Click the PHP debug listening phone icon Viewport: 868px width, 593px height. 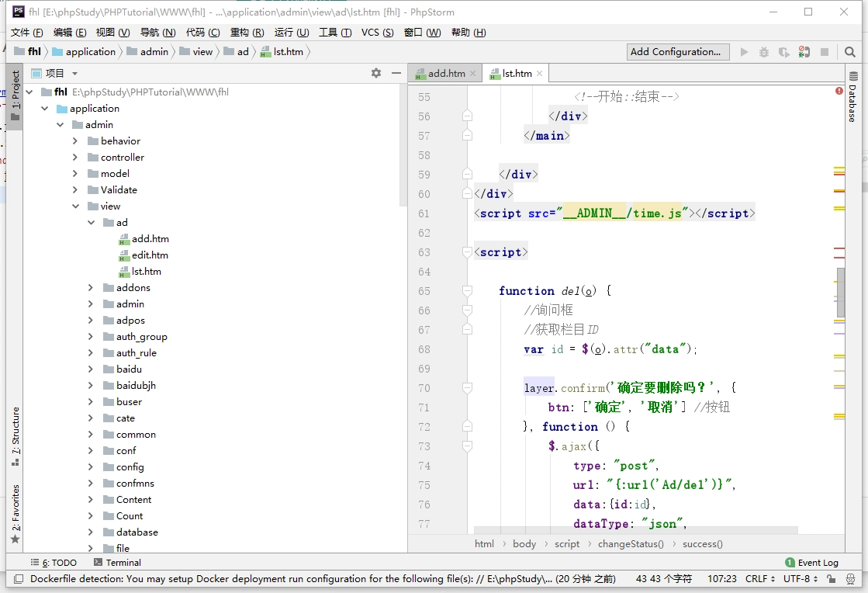[x=804, y=52]
